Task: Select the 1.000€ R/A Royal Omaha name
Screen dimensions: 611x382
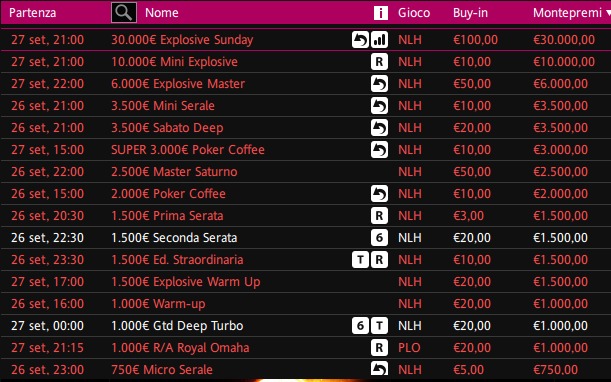Action: click(x=180, y=348)
